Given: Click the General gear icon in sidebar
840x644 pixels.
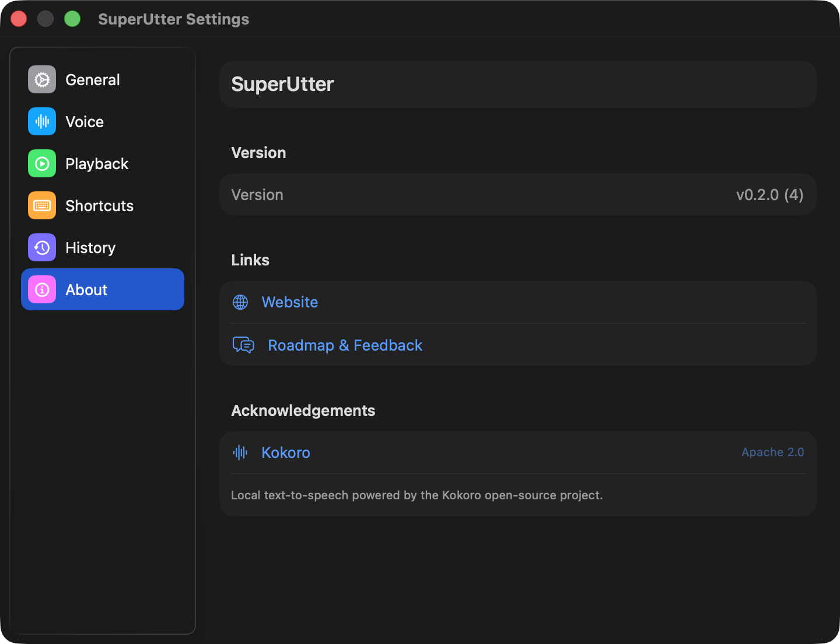Looking at the screenshot, I should (x=42, y=79).
